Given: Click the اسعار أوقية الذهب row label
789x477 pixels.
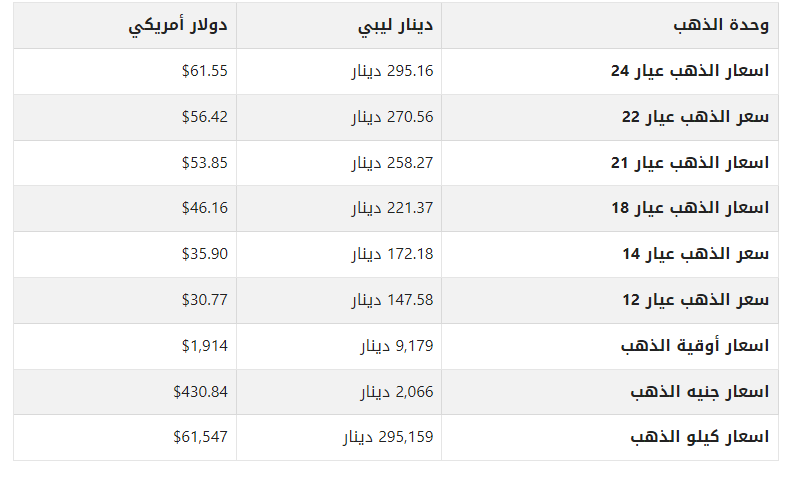Looking at the screenshot, I should (x=695, y=346).
